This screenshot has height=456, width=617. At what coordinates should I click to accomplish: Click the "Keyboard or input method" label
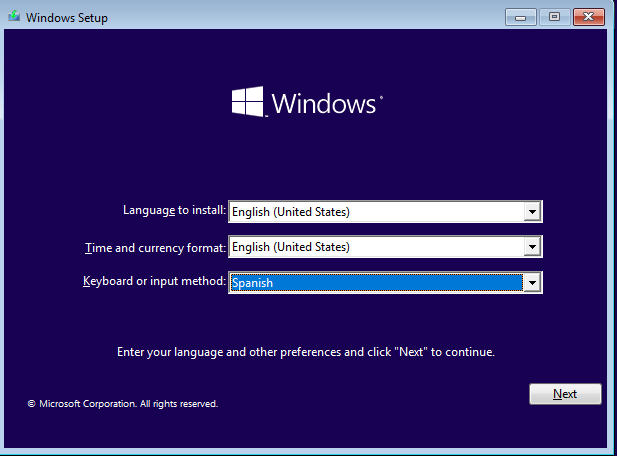point(154,282)
